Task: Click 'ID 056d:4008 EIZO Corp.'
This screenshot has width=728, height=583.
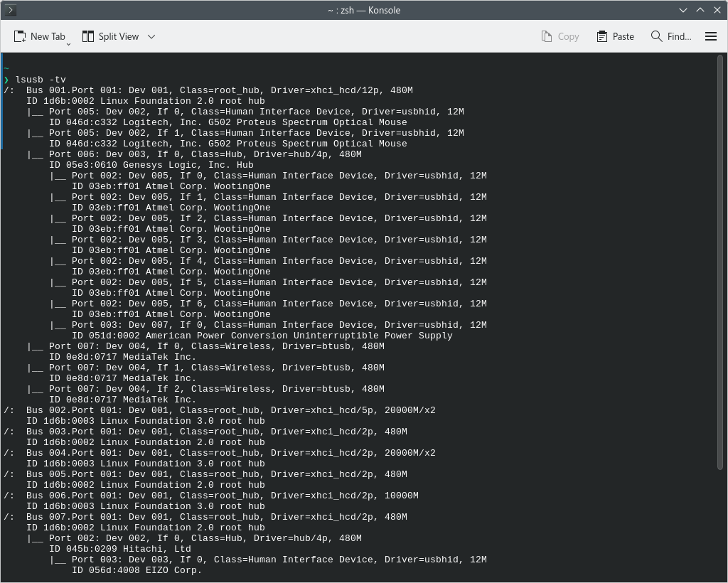Action: tap(137, 570)
